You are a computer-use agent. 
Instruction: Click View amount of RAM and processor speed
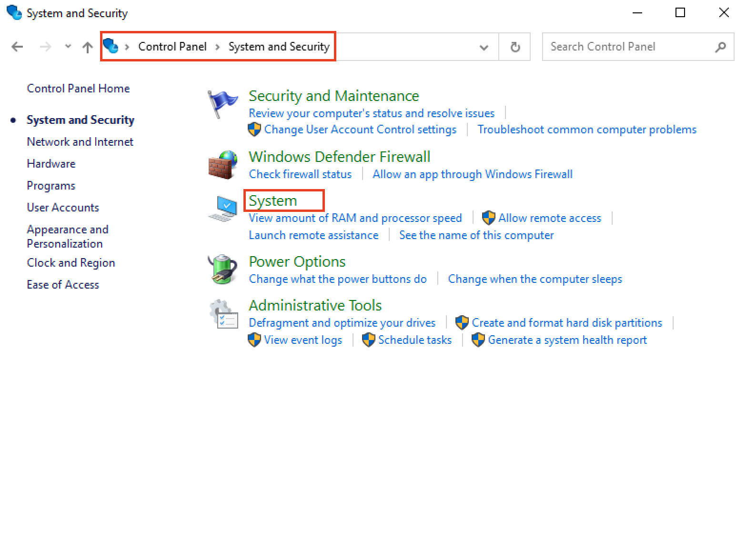pos(355,218)
